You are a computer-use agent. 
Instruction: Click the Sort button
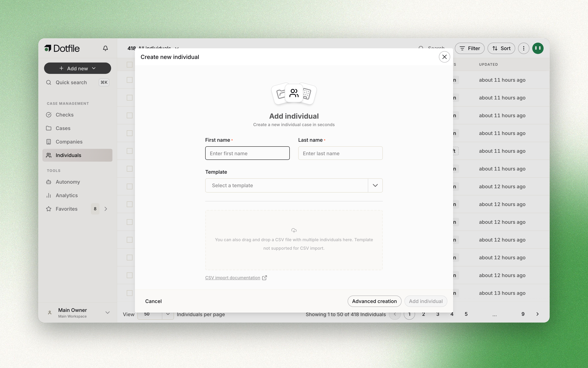(501, 48)
